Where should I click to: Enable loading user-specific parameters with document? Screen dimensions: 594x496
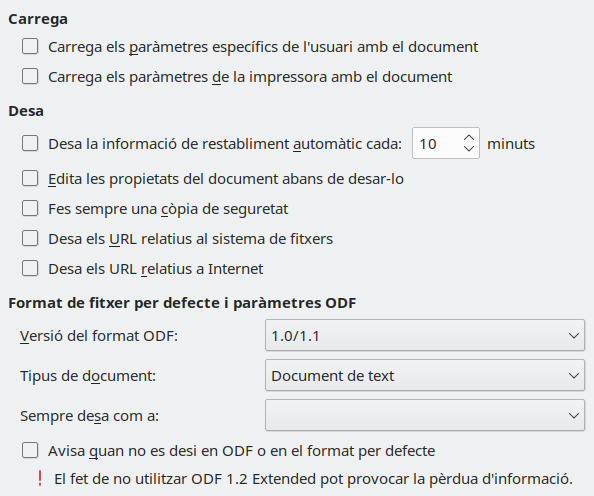(30, 47)
